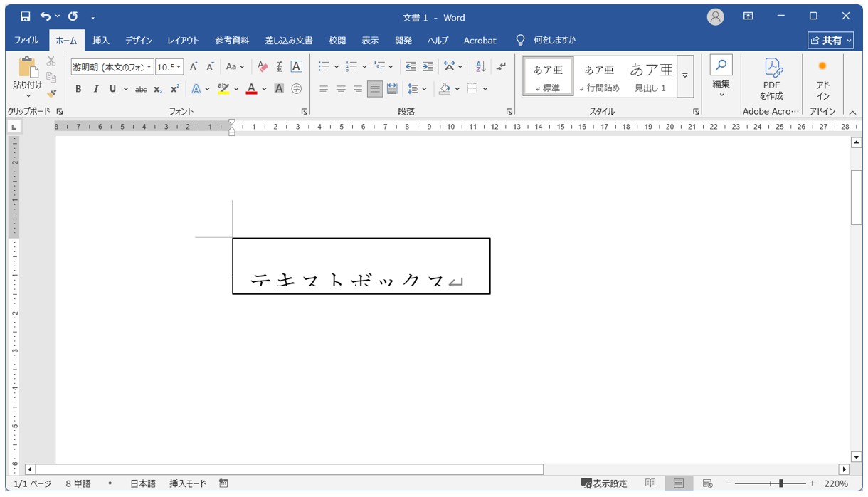Click the 編集 editing button

tap(721, 76)
